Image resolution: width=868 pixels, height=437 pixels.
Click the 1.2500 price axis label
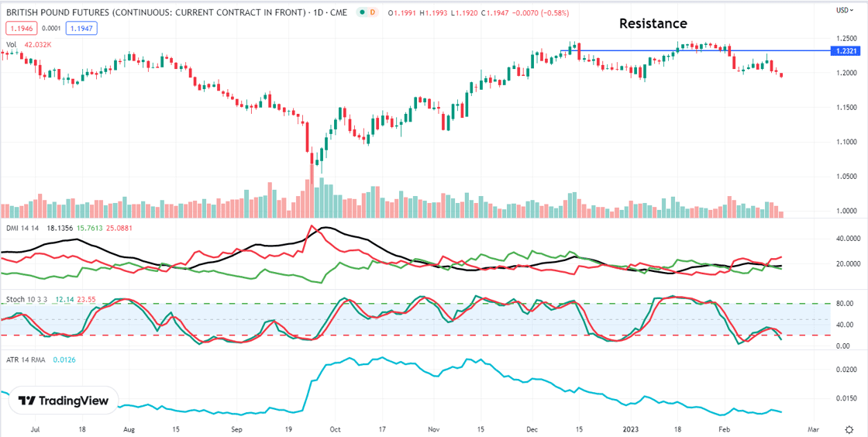[x=845, y=38]
